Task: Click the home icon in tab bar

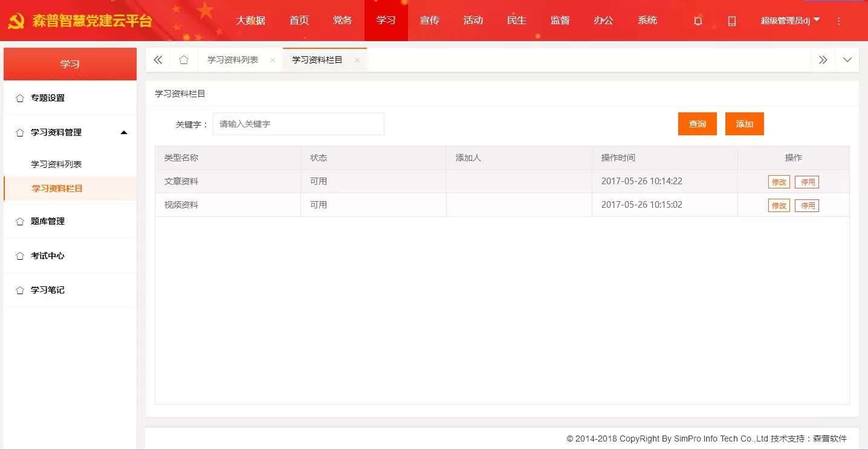Action: click(x=184, y=60)
